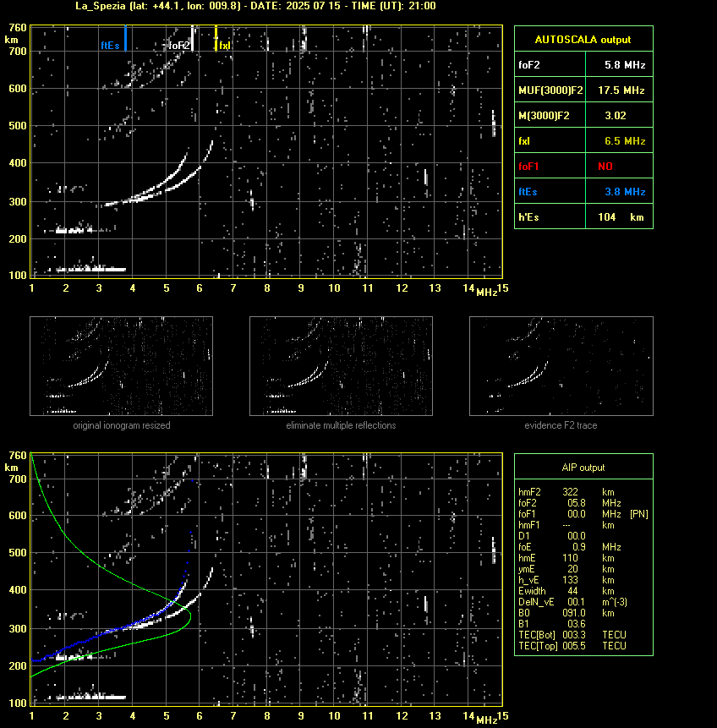Select the 17.5 MHz MUF value
This screenshot has width=717, height=728.
coord(621,90)
